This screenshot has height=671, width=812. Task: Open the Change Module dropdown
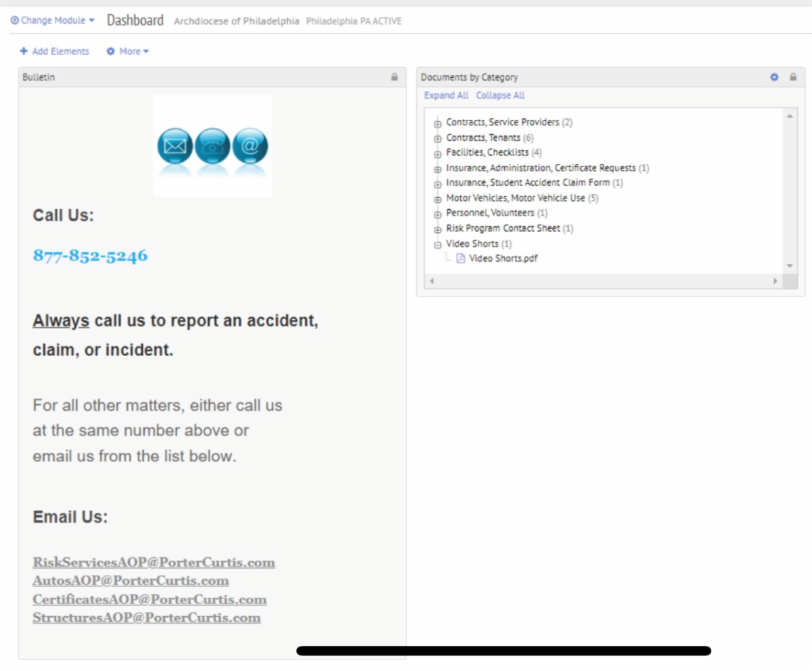click(x=53, y=20)
